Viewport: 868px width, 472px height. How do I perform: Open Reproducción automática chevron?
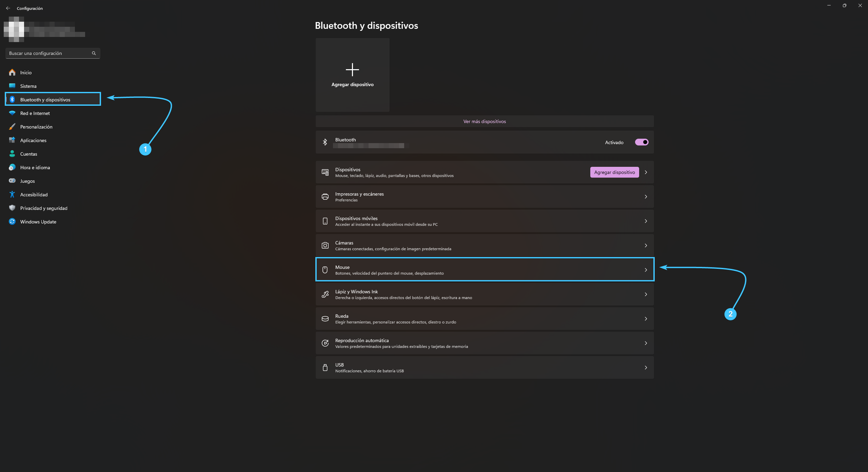[646, 343]
